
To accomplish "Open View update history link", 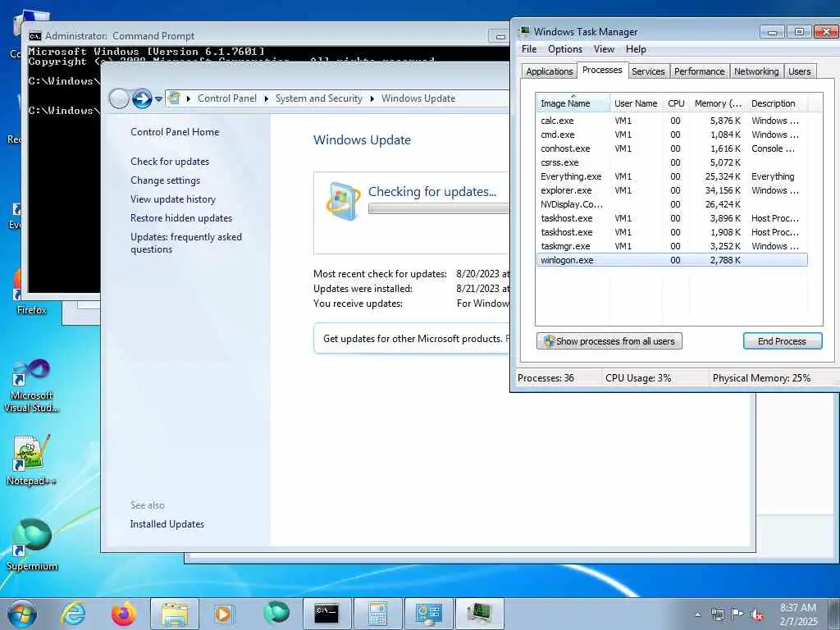I will point(173,199).
